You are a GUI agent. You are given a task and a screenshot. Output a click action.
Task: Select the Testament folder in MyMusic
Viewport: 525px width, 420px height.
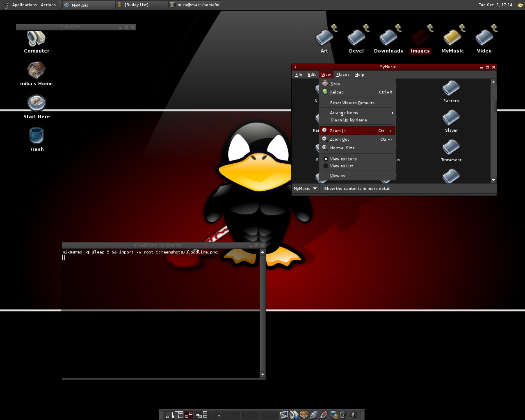[451, 151]
